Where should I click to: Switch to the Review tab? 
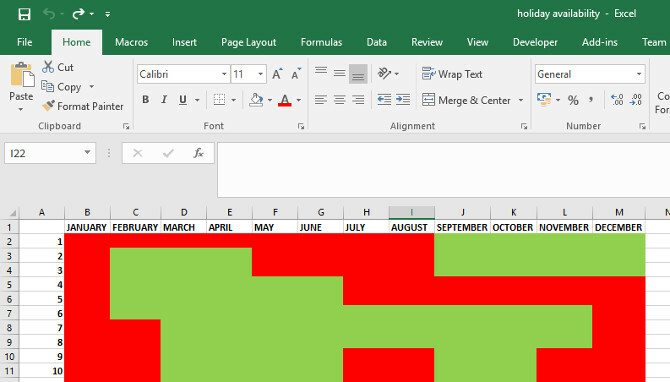click(427, 42)
